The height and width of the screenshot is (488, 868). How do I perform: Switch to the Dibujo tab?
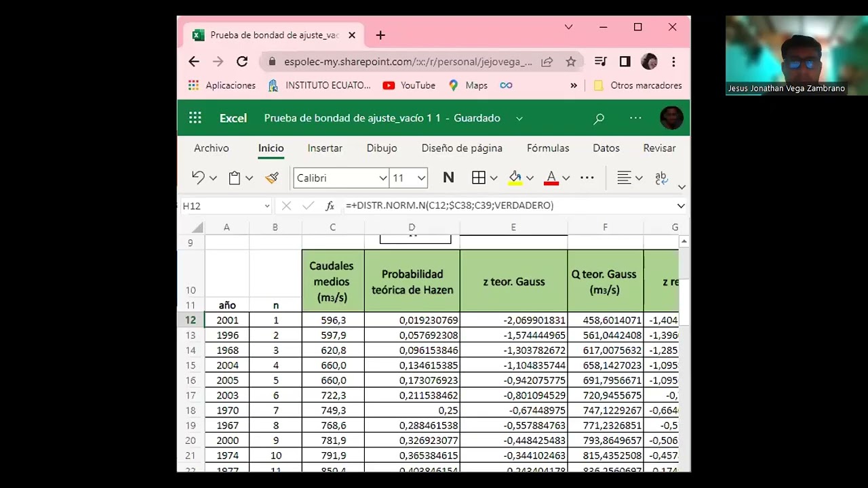click(x=382, y=148)
